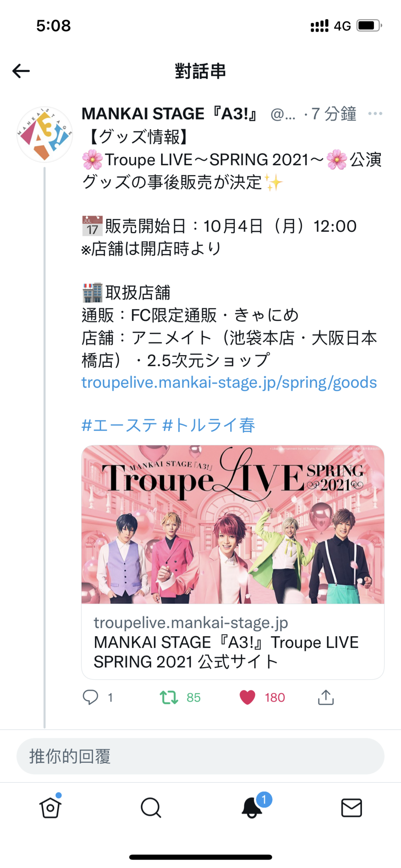Tap the reply speech bubble icon
The height and width of the screenshot is (868, 401).
point(90,697)
